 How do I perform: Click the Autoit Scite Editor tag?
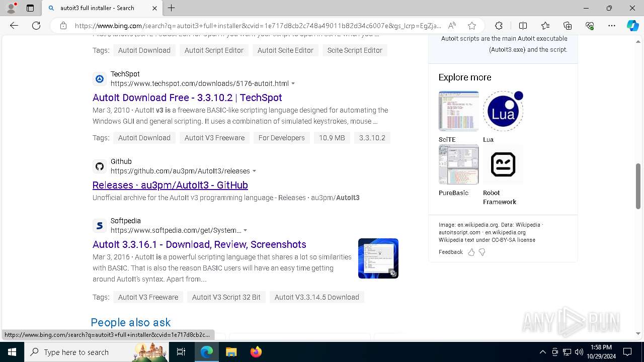[x=285, y=50]
